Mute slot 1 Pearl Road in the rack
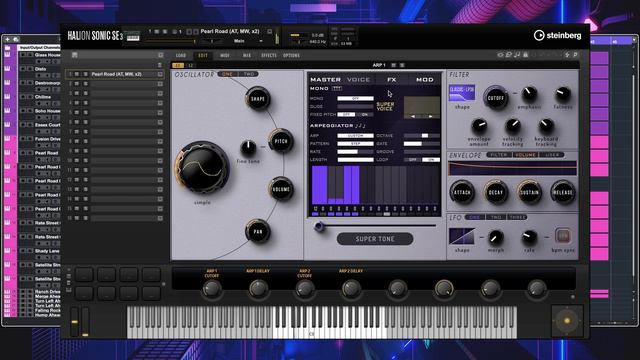 point(77,74)
